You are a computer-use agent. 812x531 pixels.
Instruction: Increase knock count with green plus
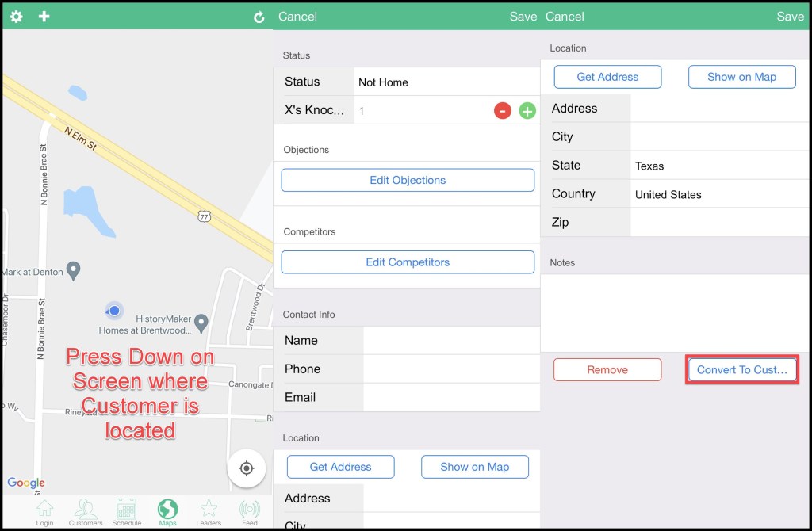pos(527,111)
